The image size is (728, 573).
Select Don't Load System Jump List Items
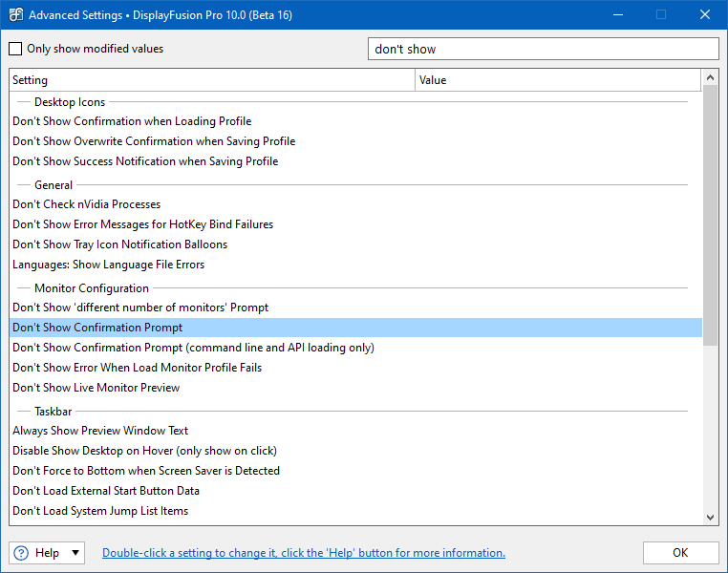coord(355,510)
